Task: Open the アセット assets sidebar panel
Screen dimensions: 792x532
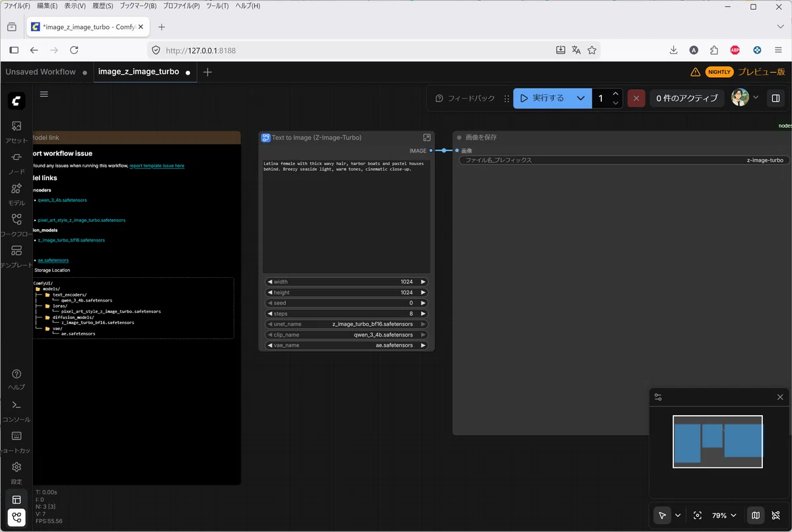Action: click(x=16, y=131)
